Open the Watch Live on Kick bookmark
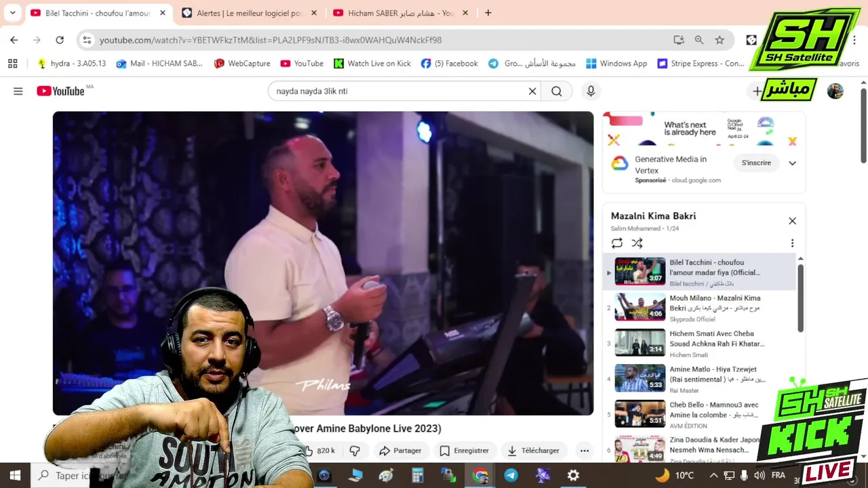This screenshot has width=868, height=488. pyautogui.click(x=372, y=63)
